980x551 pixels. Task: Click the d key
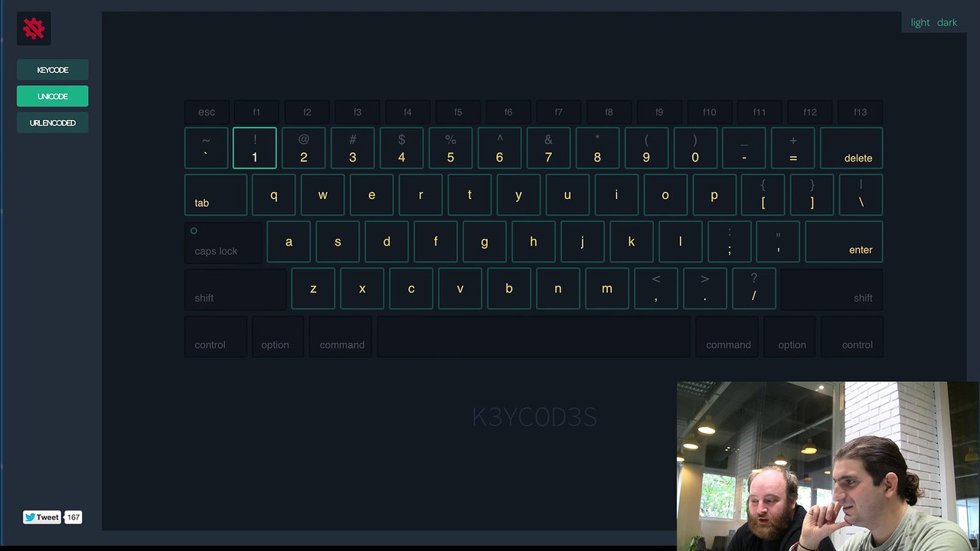[387, 242]
